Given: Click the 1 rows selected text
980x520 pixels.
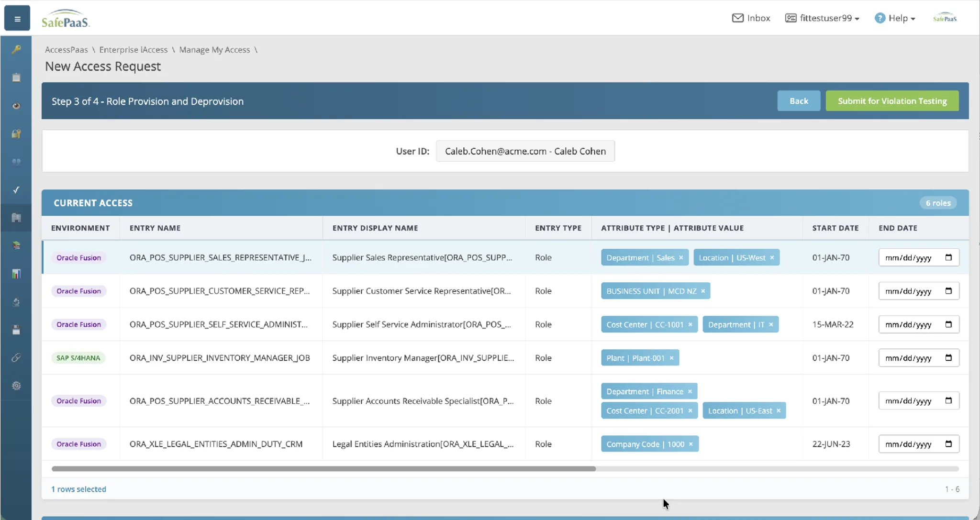Looking at the screenshot, I should pyautogui.click(x=78, y=489).
